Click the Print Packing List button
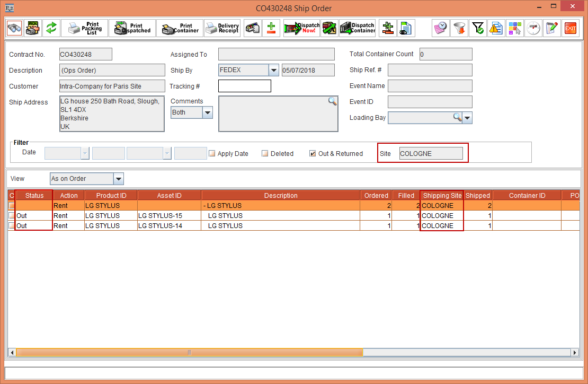 (x=85, y=28)
